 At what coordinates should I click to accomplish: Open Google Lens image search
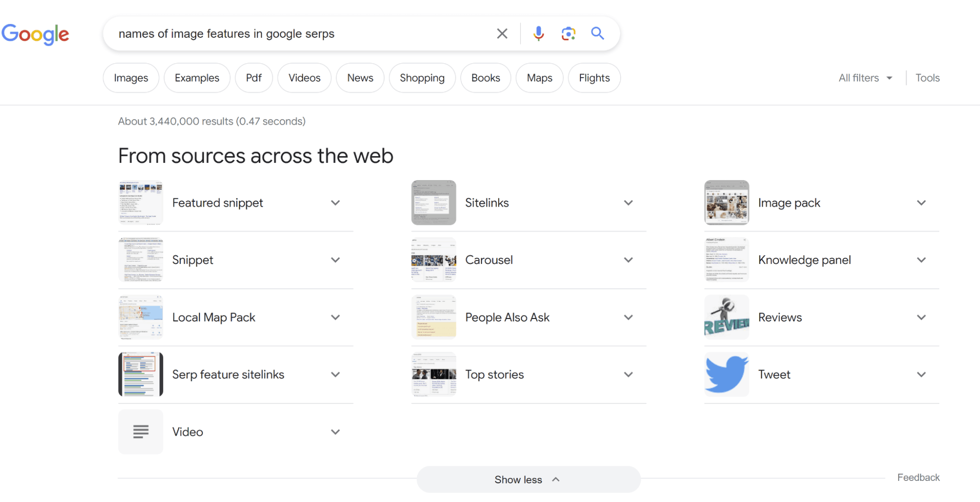[568, 34]
